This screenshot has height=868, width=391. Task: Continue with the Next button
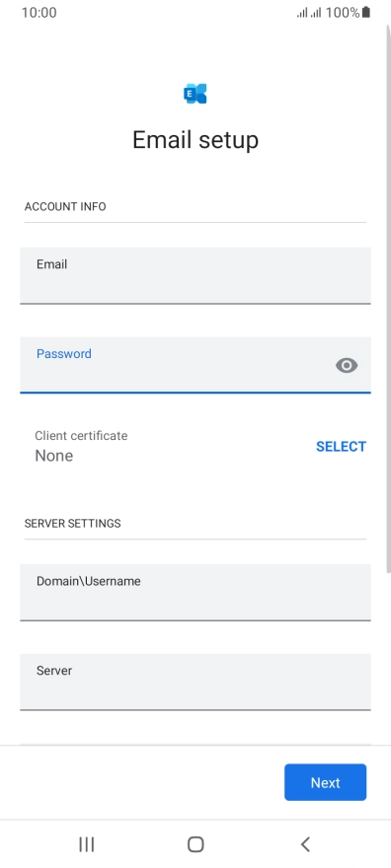point(325,782)
